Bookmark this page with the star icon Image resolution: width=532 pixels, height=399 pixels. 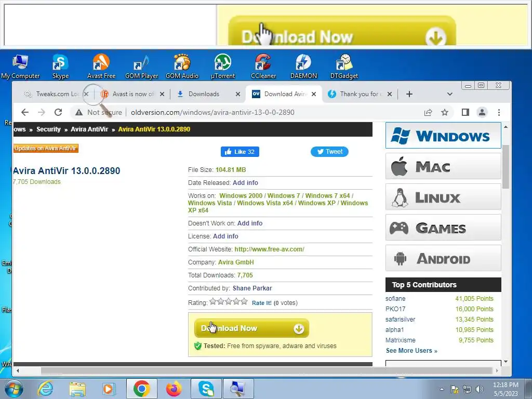pos(445,112)
